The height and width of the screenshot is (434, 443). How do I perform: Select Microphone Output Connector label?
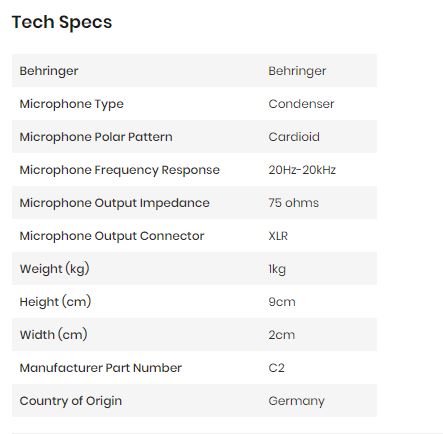click(x=112, y=236)
